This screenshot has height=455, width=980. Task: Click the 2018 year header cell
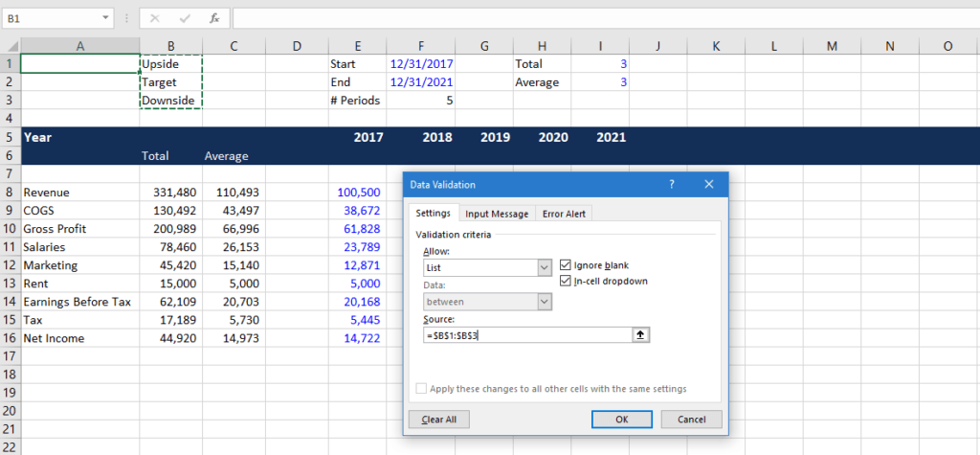pyautogui.click(x=421, y=138)
